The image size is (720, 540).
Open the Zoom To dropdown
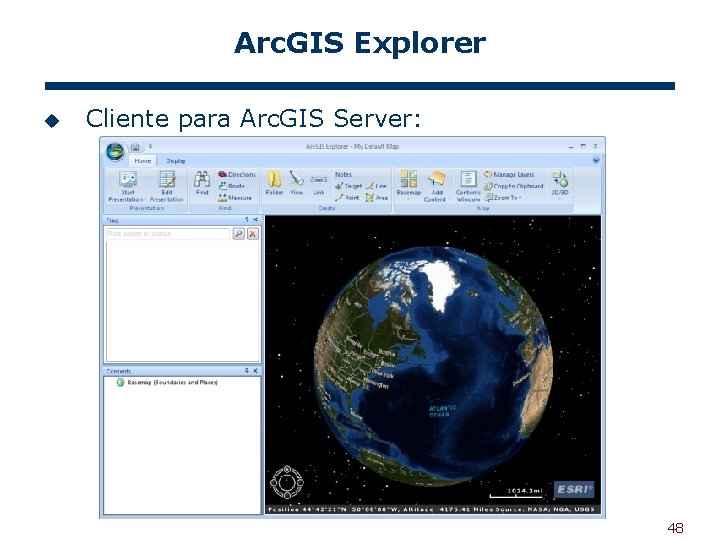[x=503, y=197]
